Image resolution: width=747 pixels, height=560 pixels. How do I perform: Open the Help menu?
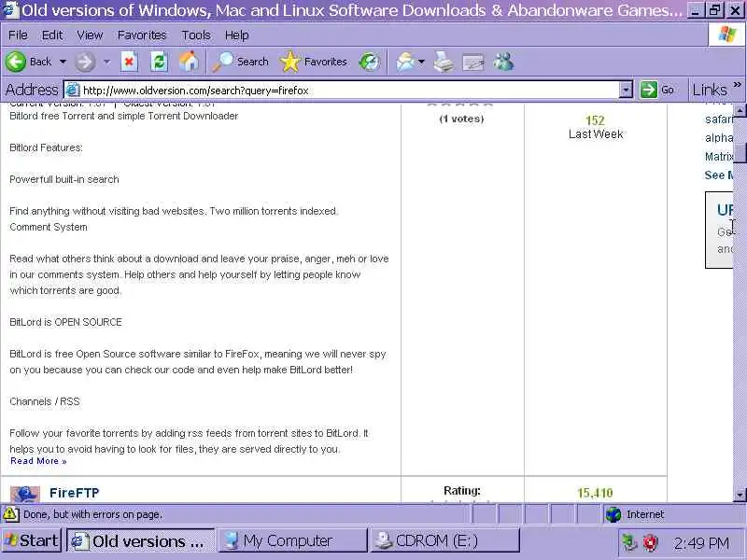(237, 35)
